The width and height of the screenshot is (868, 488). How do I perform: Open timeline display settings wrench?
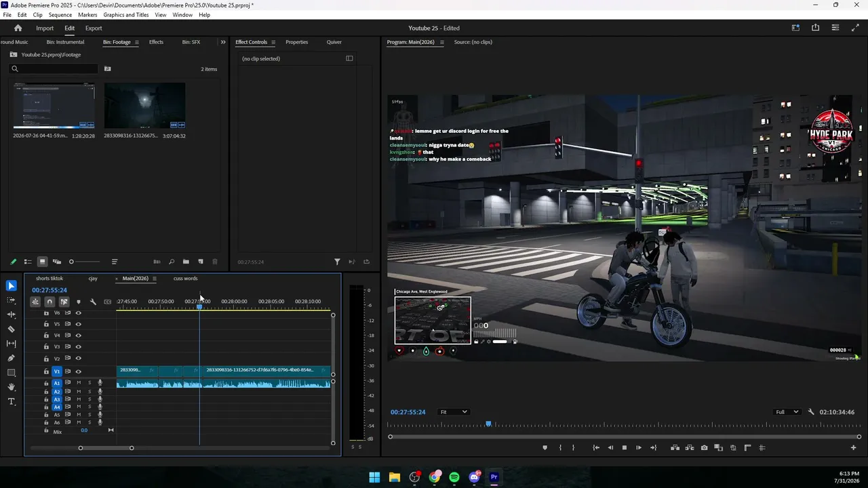pos(93,302)
